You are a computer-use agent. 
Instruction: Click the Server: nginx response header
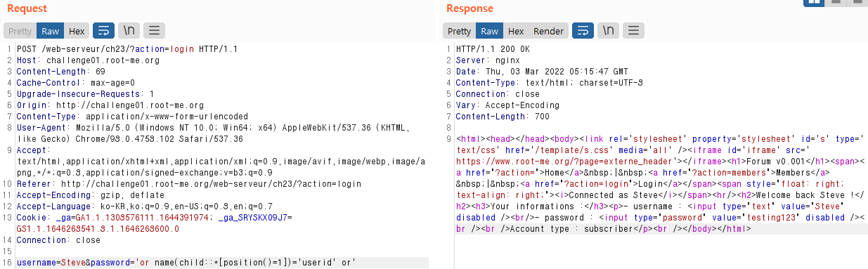pos(488,60)
